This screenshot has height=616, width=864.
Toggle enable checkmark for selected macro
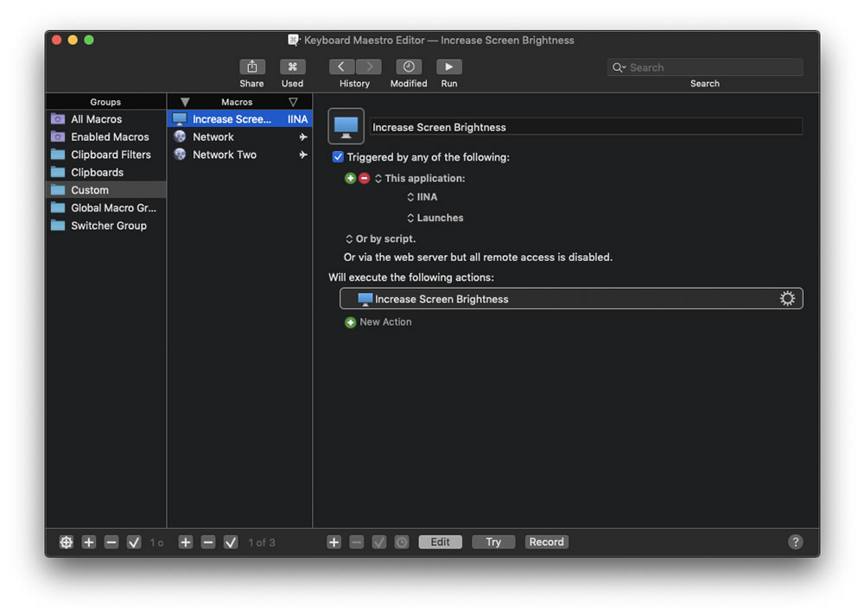231,543
